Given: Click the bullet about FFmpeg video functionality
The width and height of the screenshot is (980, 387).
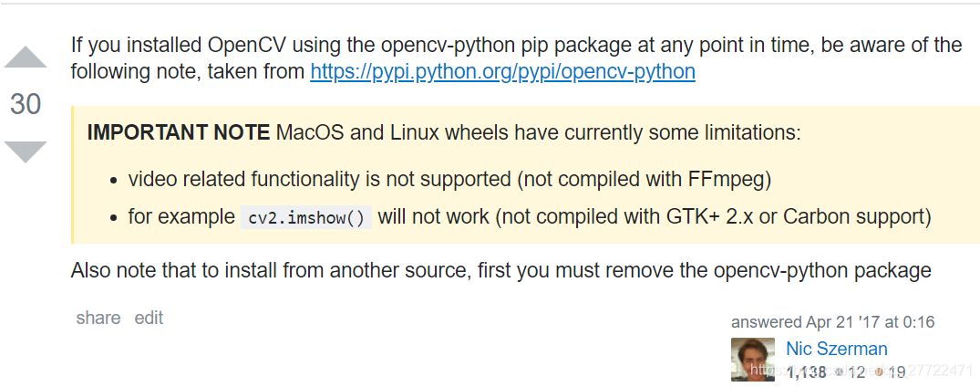Looking at the screenshot, I should tap(449, 180).
